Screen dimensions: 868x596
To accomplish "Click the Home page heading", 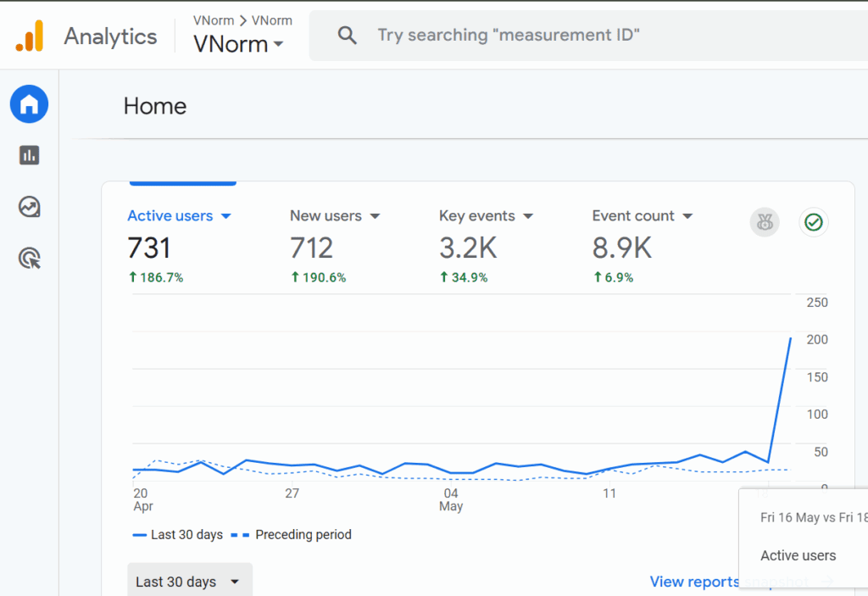I will 155,106.
